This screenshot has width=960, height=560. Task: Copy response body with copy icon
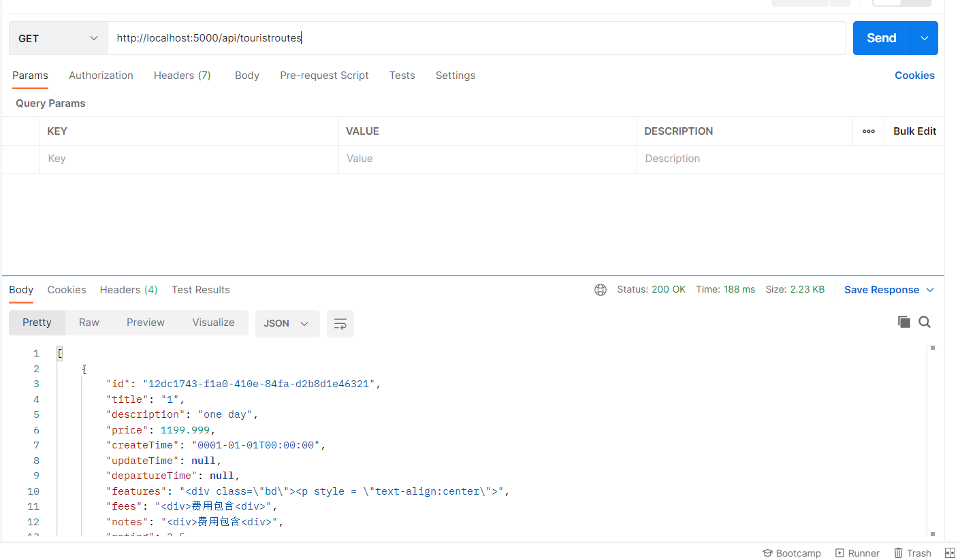[x=904, y=322]
